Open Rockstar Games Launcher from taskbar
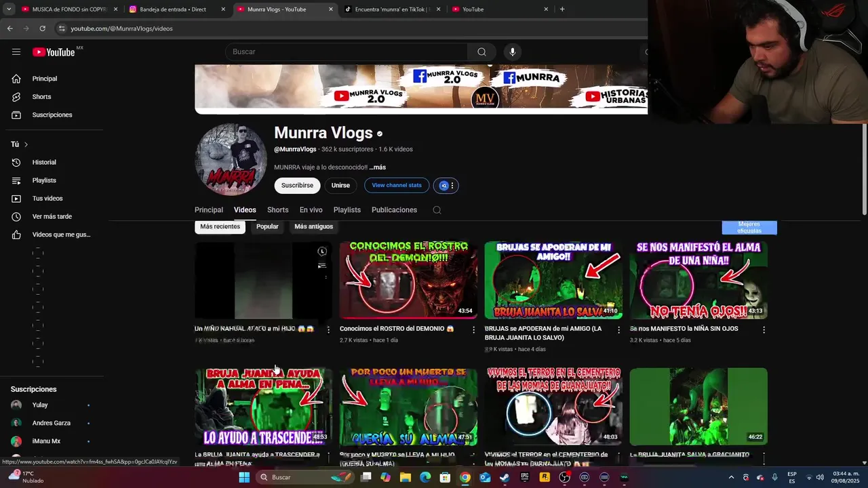The width and height of the screenshot is (868, 488). [x=545, y=477]
